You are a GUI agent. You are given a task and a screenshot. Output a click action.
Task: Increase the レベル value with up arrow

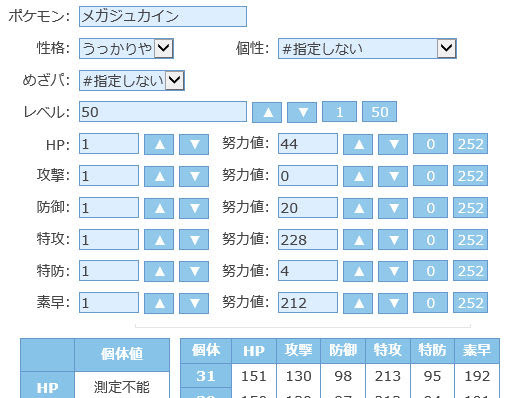click(x=267, y=112)
